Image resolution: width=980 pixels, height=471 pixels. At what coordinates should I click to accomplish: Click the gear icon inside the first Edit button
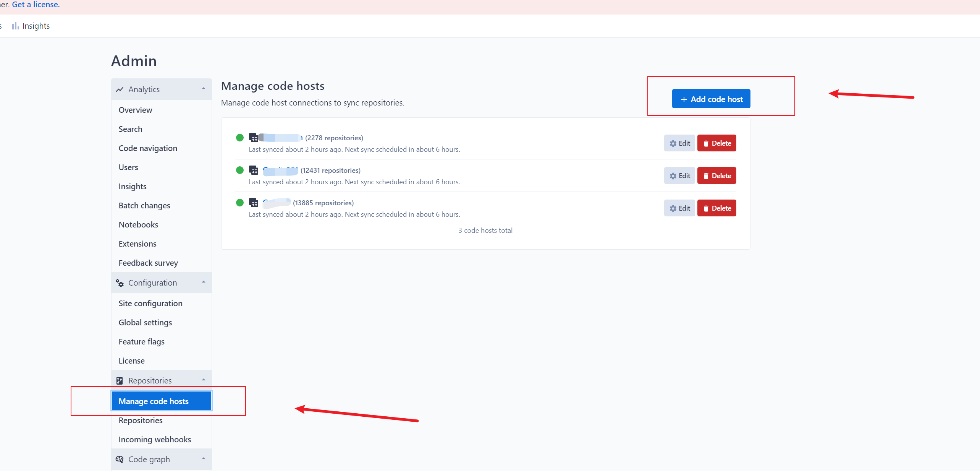[673, 143]
